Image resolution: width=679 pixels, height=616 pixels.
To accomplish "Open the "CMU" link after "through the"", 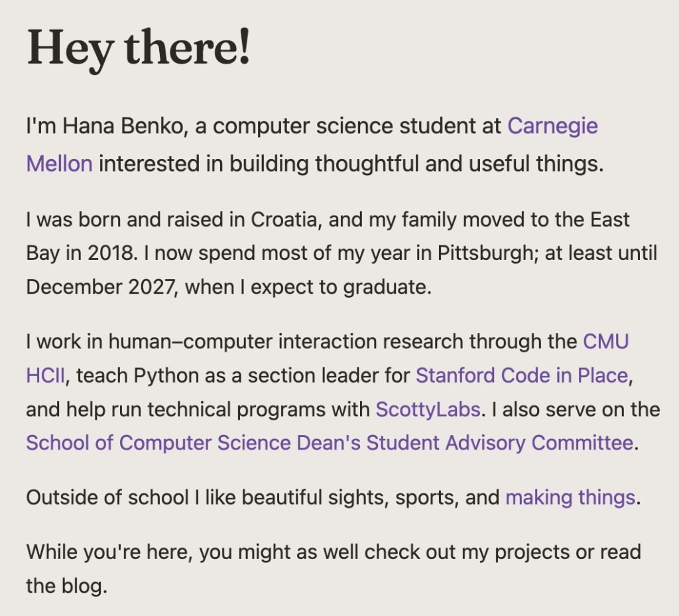I will [x=606, y=341].
